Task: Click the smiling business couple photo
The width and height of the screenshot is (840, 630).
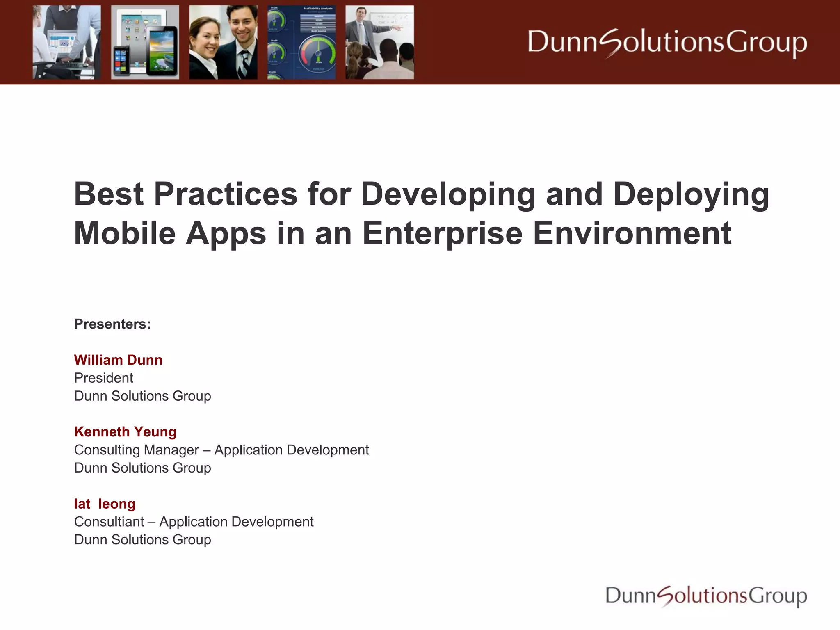Action: [223, 42]
